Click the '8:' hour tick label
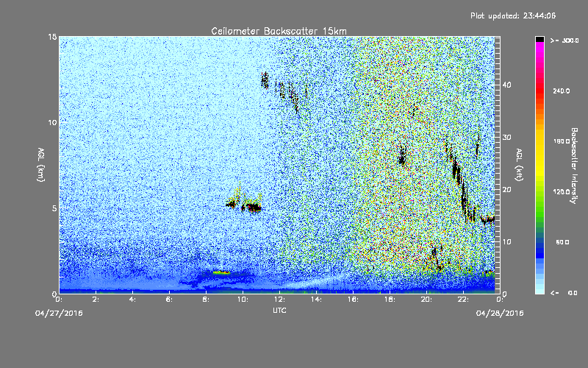The height and width of the screenshot is (368, 588). pos(206,300)
